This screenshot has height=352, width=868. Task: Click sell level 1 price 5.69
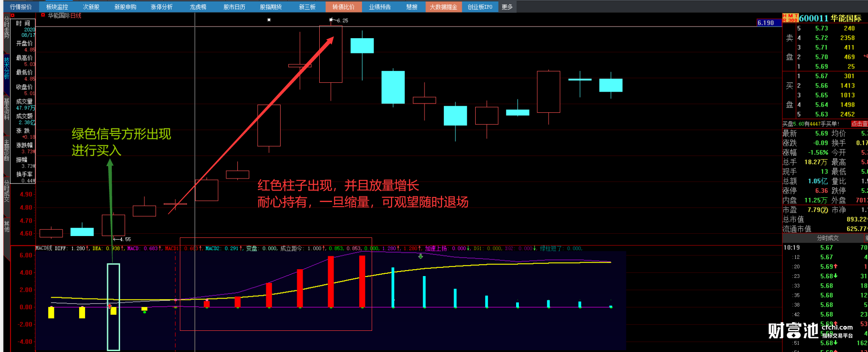pyautogui.click(x=821, y=66)
